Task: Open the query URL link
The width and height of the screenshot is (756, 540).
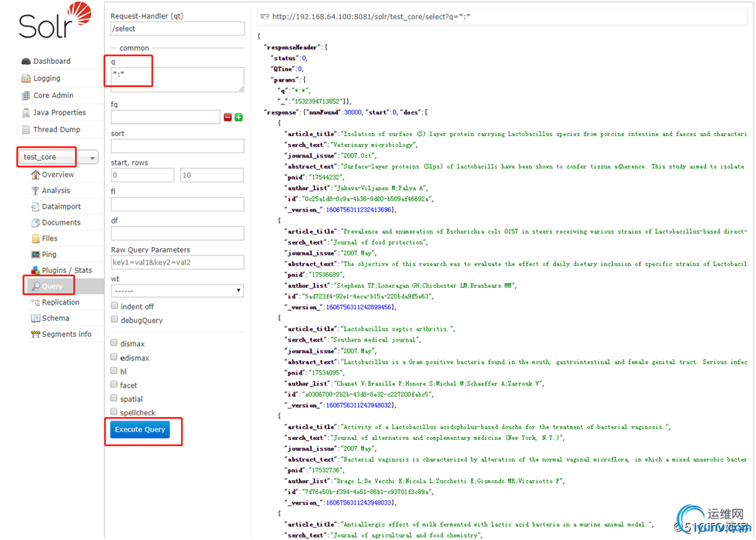Action: point(371,17)
